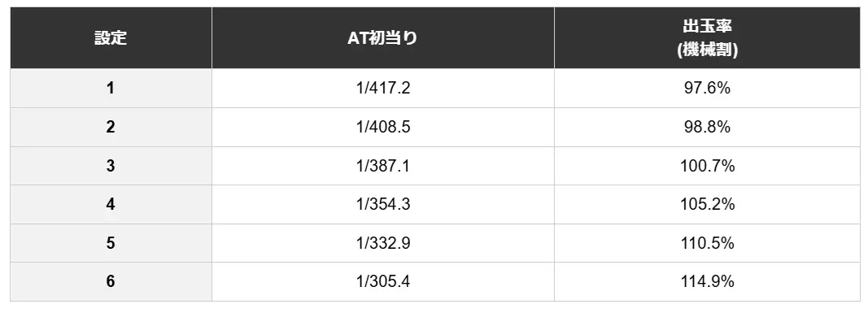Image resolution: width=868 pixels, height=313 pixels.
Task: Click the 1/305.4 probability cell
Action: coord(383,282)
